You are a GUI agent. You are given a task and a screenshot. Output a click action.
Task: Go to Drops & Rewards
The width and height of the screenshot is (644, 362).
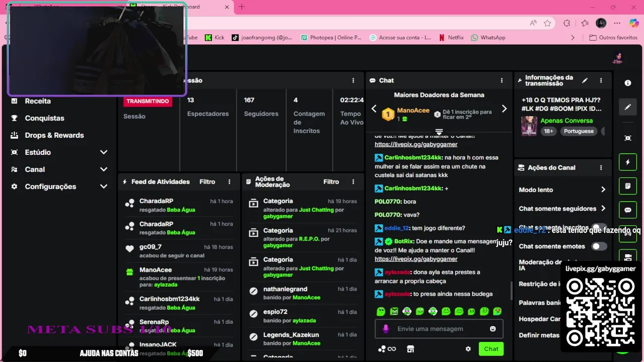[x=54, y=135]
